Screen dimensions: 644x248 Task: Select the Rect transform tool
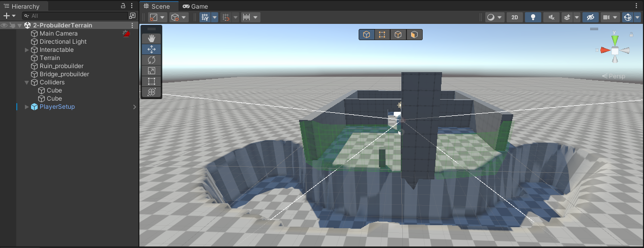pyautogui.click(x=151, y=81)
